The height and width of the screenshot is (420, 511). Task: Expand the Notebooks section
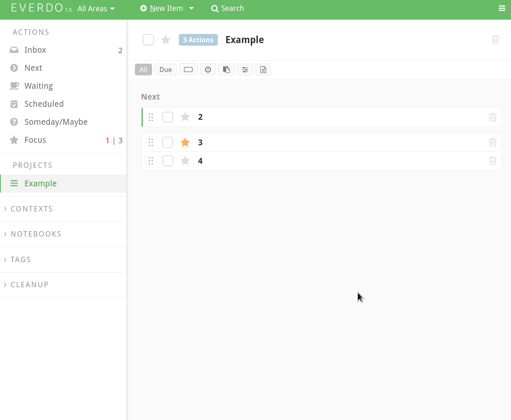pos(36,234)
